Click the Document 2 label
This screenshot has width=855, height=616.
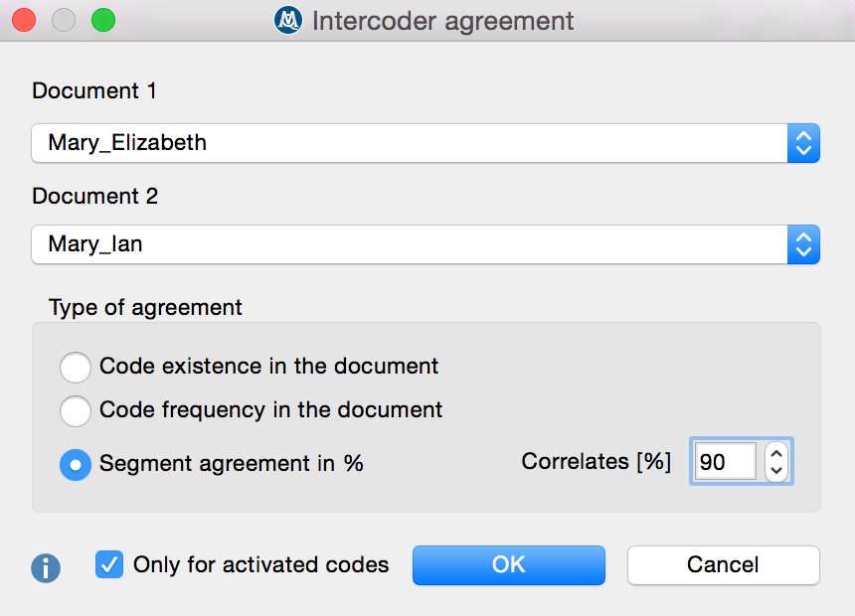(95, 196)
